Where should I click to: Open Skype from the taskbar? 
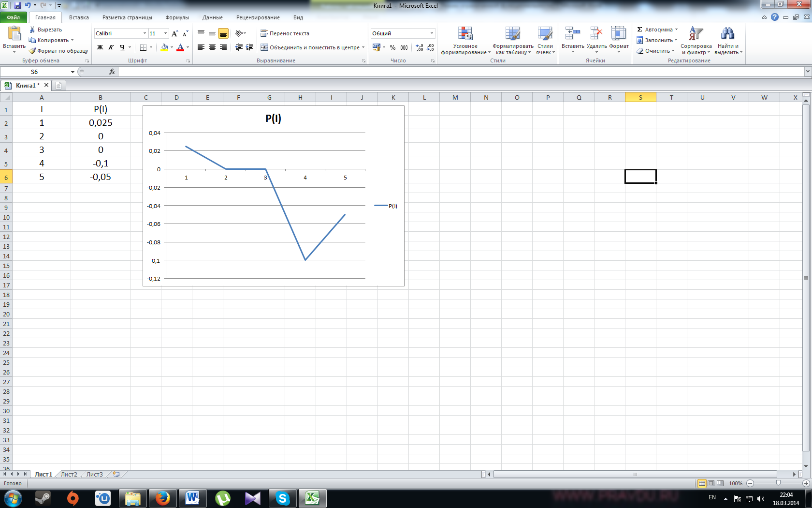pos(283,498)
